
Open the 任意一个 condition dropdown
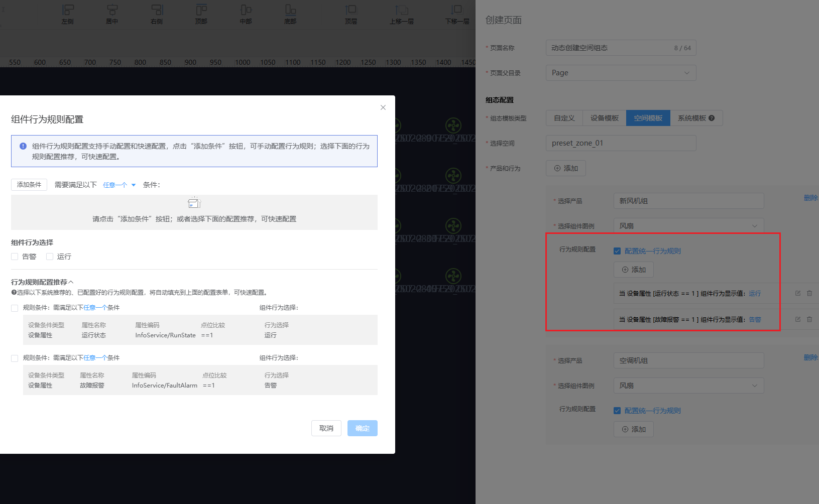[x=120, y=185]
